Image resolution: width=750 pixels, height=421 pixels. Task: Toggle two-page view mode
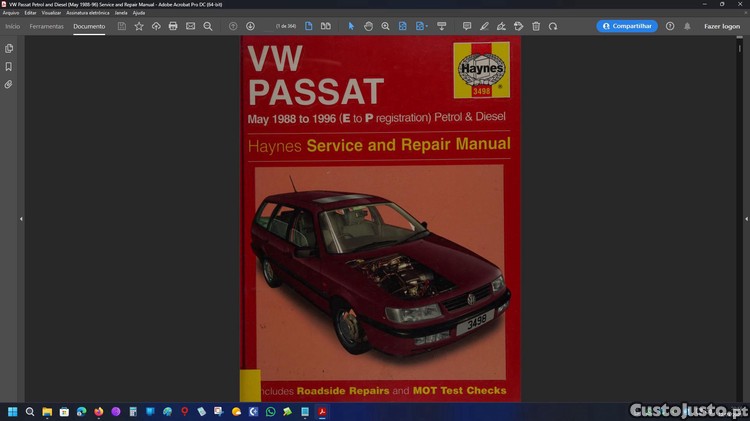coord(325,26)
